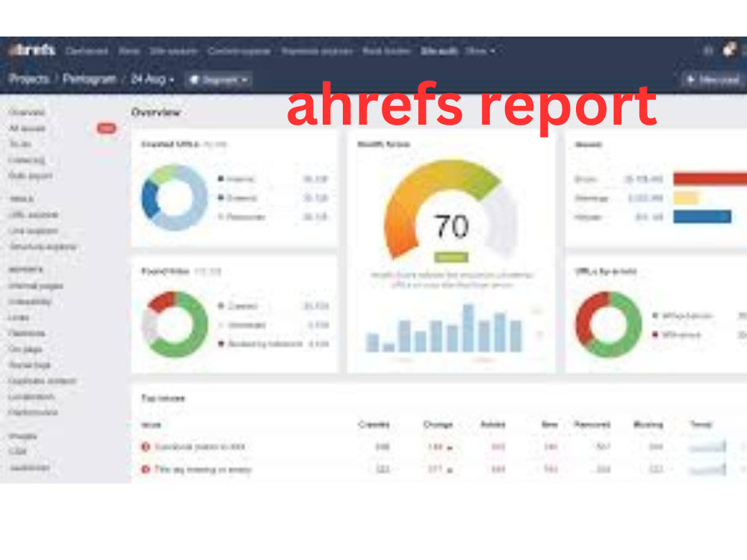The image size is (747, 560).
Task: Click the red notification badge beside All issues
Action: [x=107, y=128]
